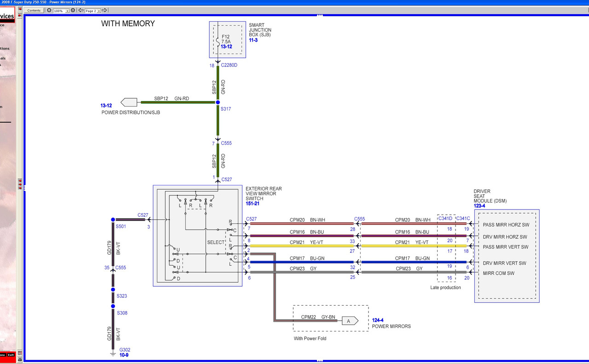Click the SELECT label inside the mirror switch
The height and width of the screenshot is (364, 589).
(216, 242)
